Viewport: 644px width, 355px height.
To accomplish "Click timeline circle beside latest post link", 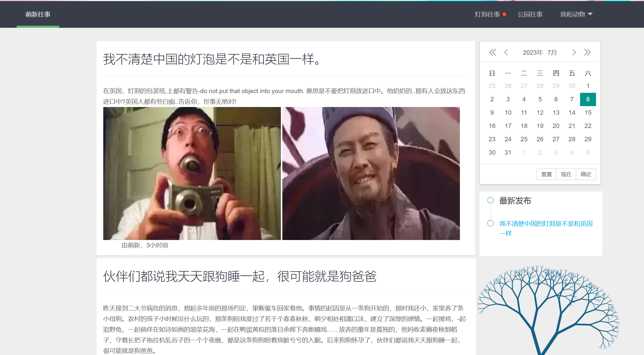I will 490,223.
